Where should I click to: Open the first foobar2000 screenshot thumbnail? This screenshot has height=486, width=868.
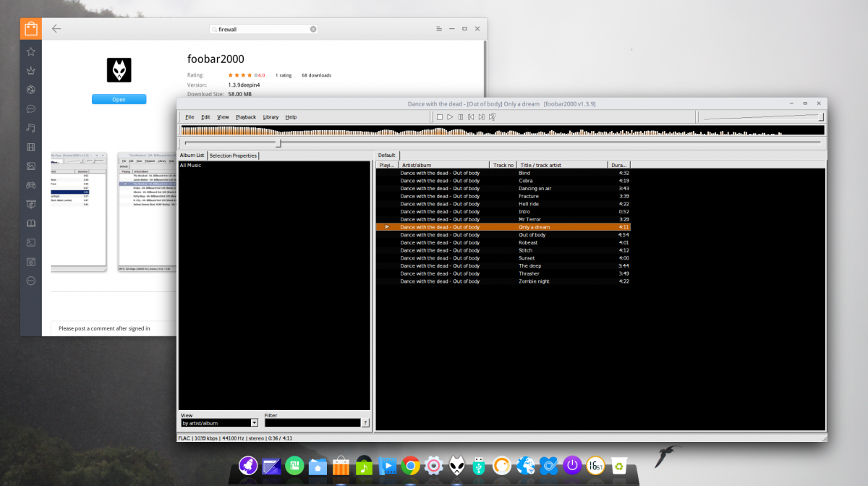80,212
